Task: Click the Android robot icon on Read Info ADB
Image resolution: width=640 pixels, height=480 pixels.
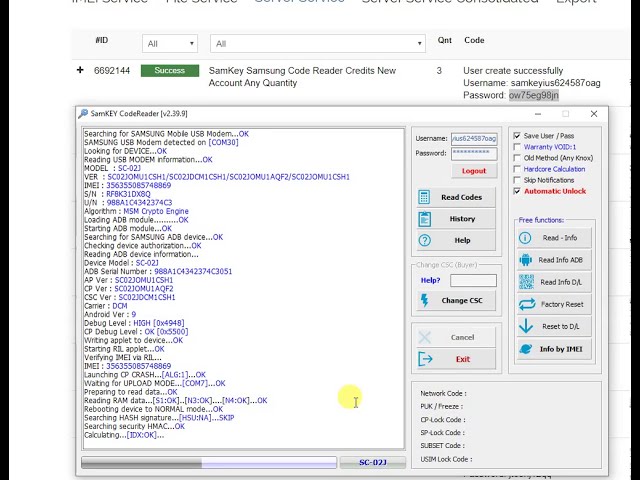Action: pos(526,260)
